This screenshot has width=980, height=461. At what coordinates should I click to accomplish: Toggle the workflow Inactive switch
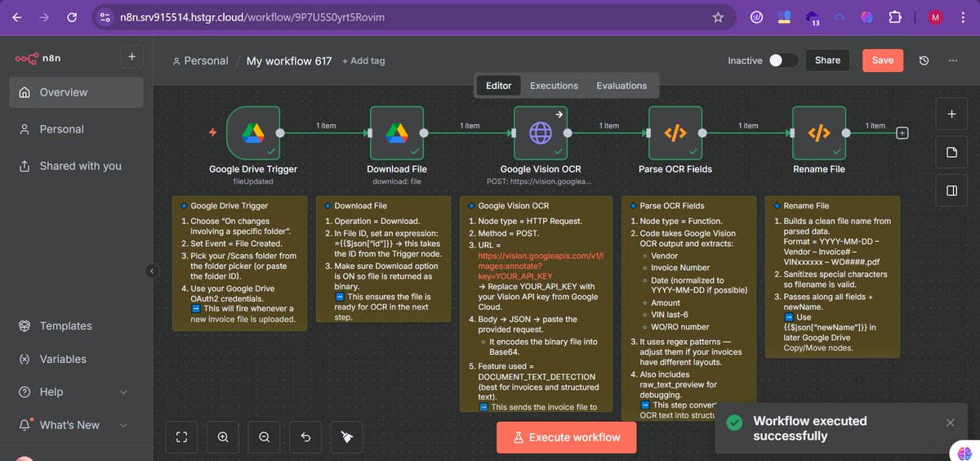tap(783, 60)
